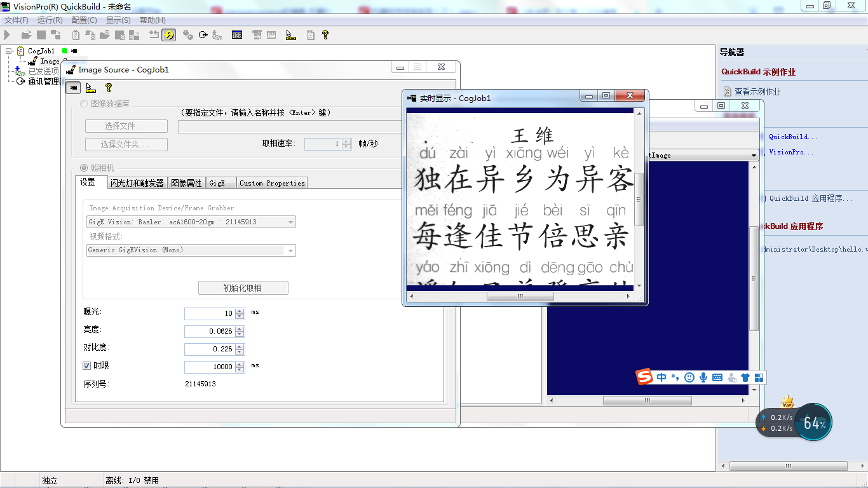
Task: Open the 显示(S) menu
Action: pyautogui.click(x=118, y=20)
